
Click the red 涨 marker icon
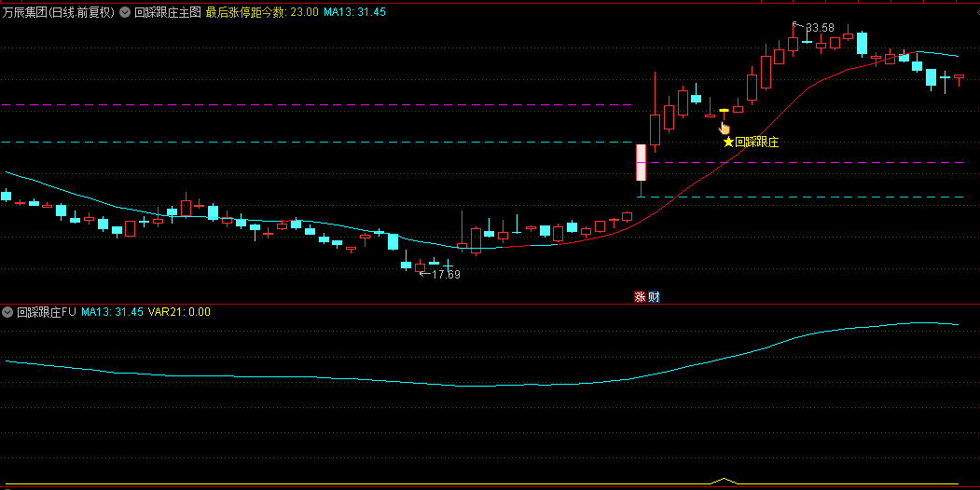640,297
